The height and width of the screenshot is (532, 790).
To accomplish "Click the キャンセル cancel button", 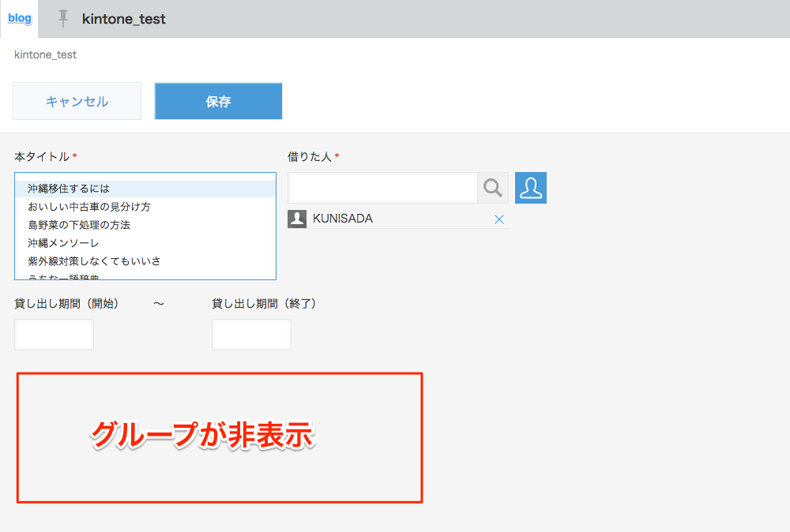I will tap(76, 101).
